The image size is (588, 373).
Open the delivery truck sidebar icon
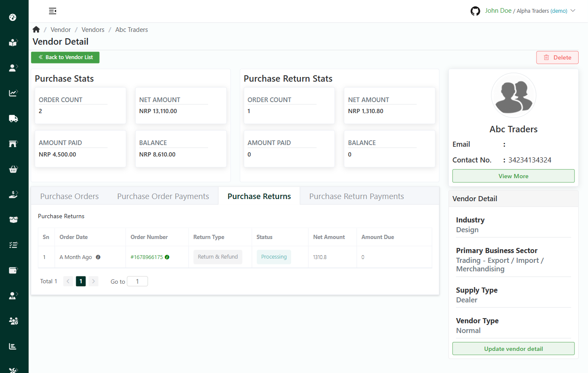tap(13, 119)
